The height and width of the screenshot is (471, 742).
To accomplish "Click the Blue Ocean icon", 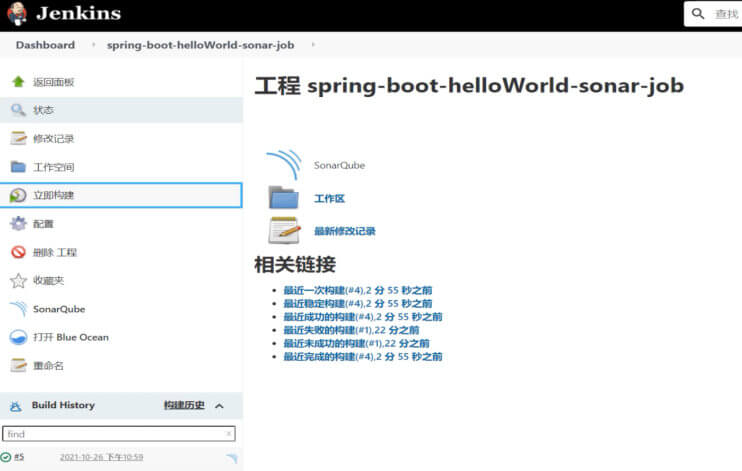I will [x=18, y=337].
